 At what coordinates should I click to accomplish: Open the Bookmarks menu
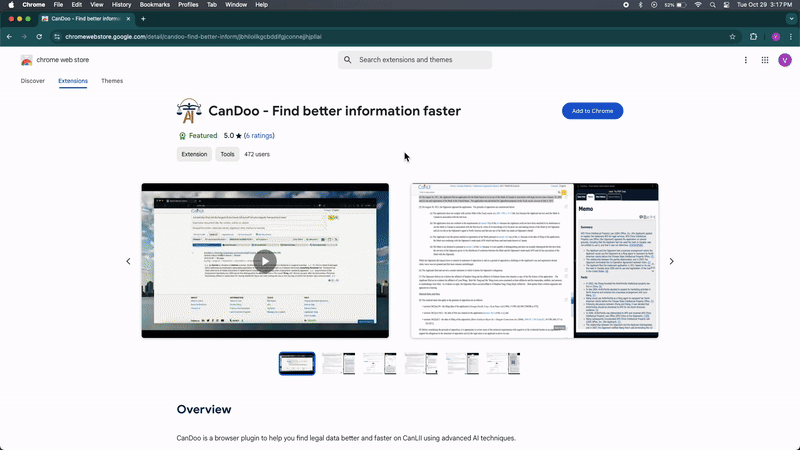coord(155,5)
